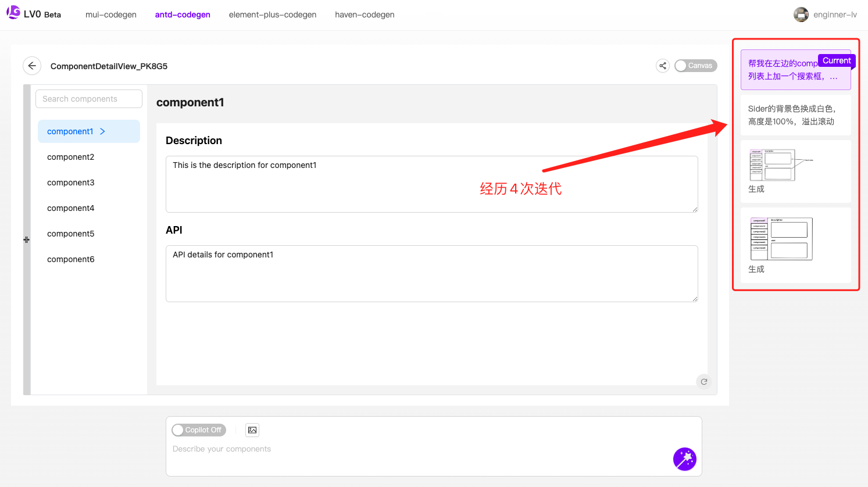Enable the Copilot Off switch
This screenshot has width=868, height=487.
[198, 430]
